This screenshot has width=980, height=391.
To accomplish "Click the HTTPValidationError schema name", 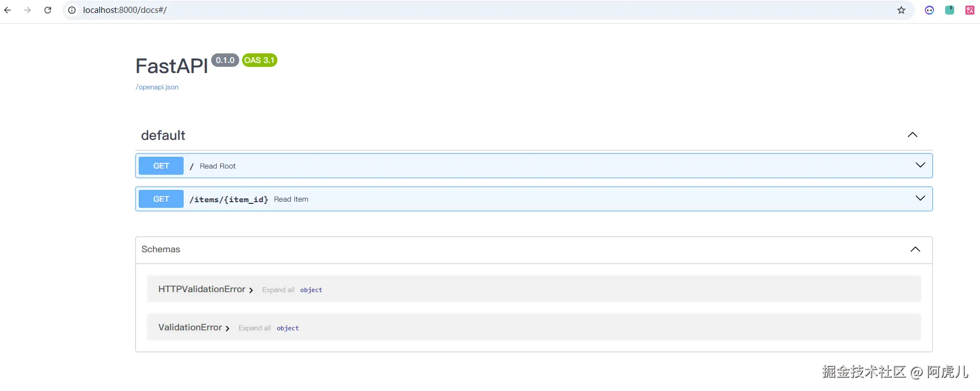I will (x=202, y=289).
